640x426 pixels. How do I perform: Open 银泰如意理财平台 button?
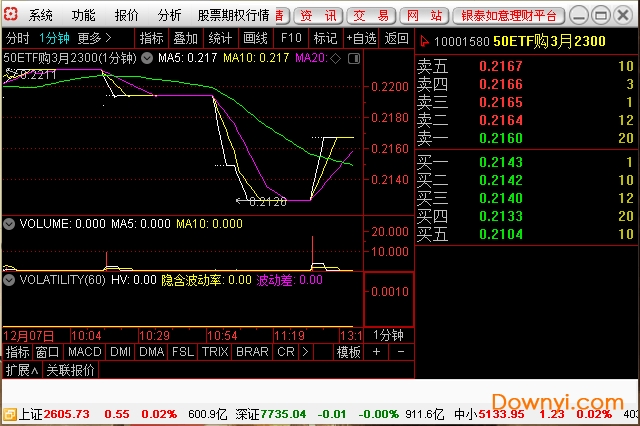(x=509, y=16)
